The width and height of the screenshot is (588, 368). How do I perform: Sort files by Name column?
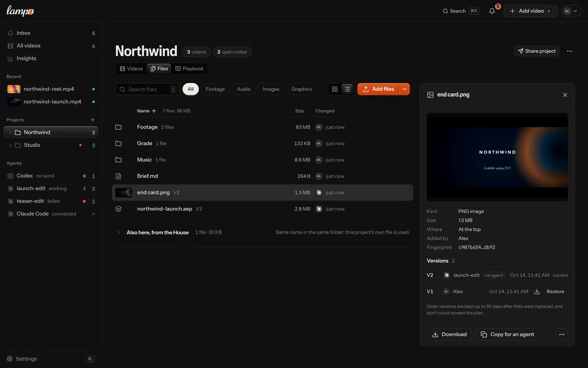[x=146, y=111]
